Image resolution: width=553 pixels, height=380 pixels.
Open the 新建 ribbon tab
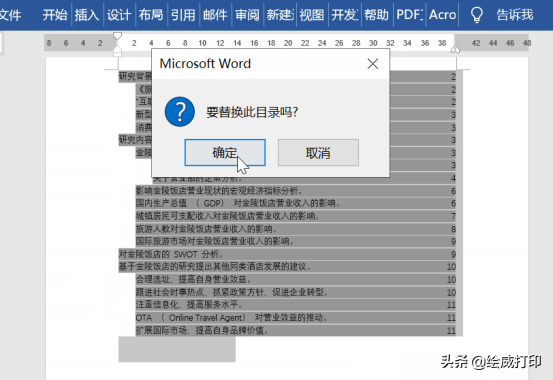tap(280, 15)
